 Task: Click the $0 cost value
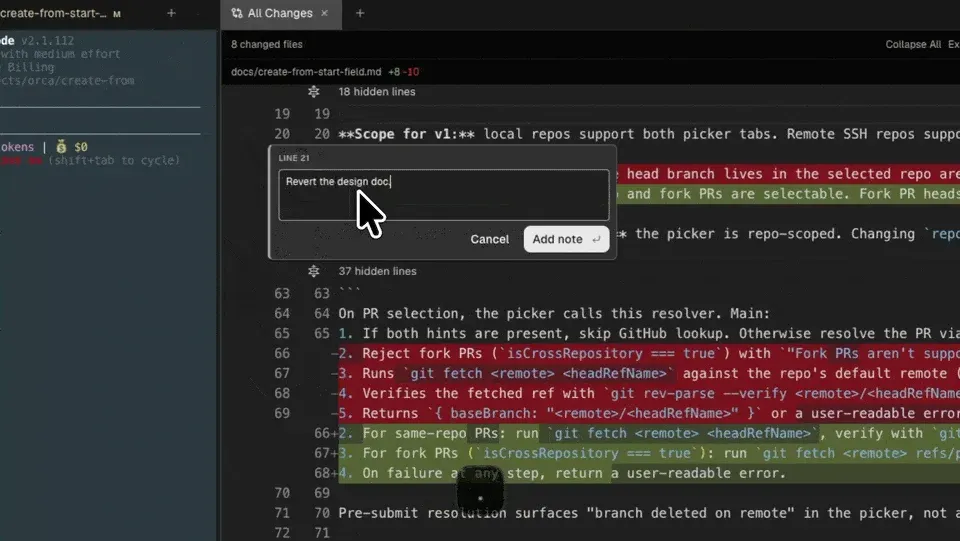(81, 147)
